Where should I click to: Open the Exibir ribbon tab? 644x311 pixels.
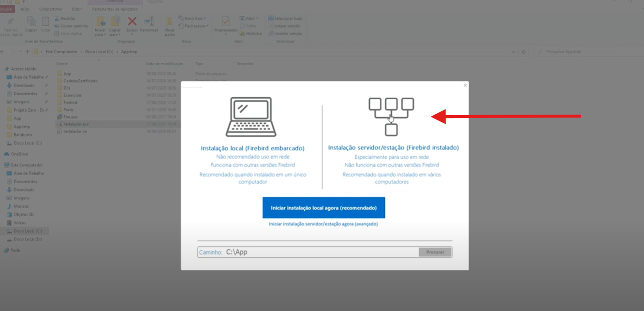[76, 9]
